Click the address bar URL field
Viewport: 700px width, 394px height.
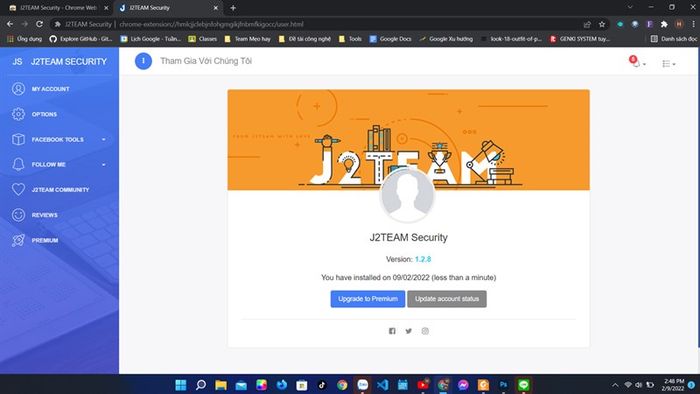click(330, 24)
